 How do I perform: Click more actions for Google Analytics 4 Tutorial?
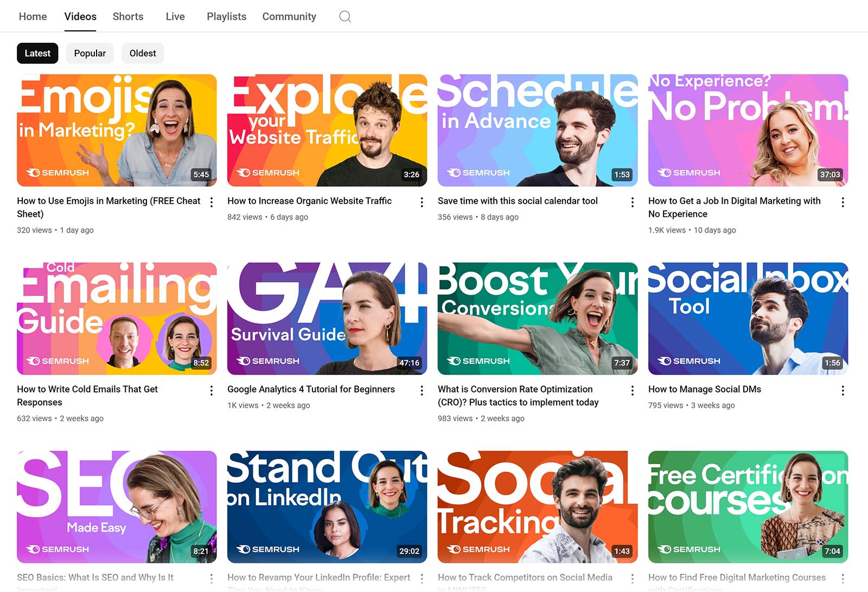tap(422, 390)
